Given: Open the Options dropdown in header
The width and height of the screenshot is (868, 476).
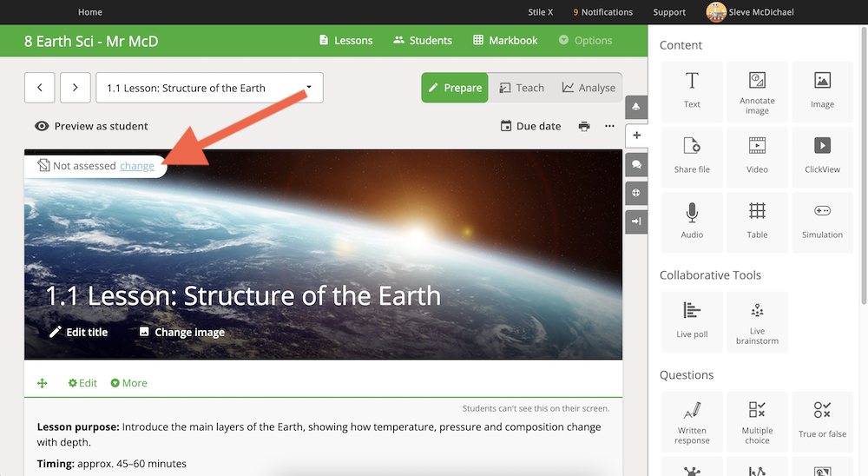Looking at the screenshot, I should click(x=585, y=41).
